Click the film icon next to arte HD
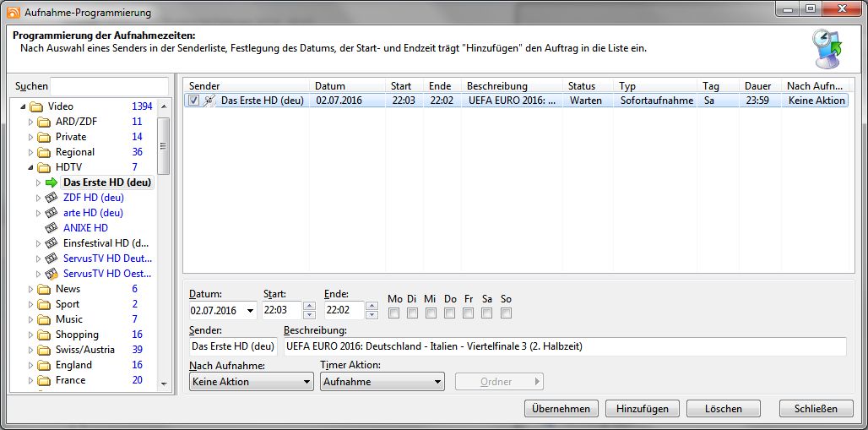This screenshot has width=868, height=430. pos(51,213)
